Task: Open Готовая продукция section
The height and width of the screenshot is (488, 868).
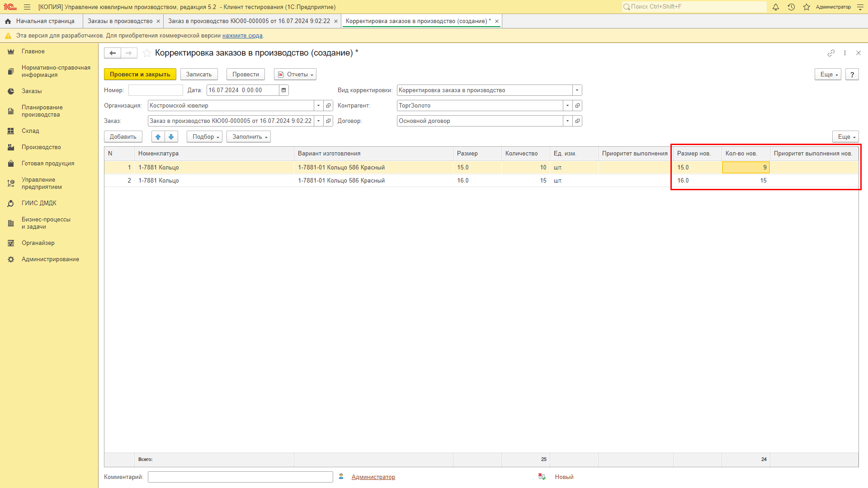Action: click(x=49, y=164)
